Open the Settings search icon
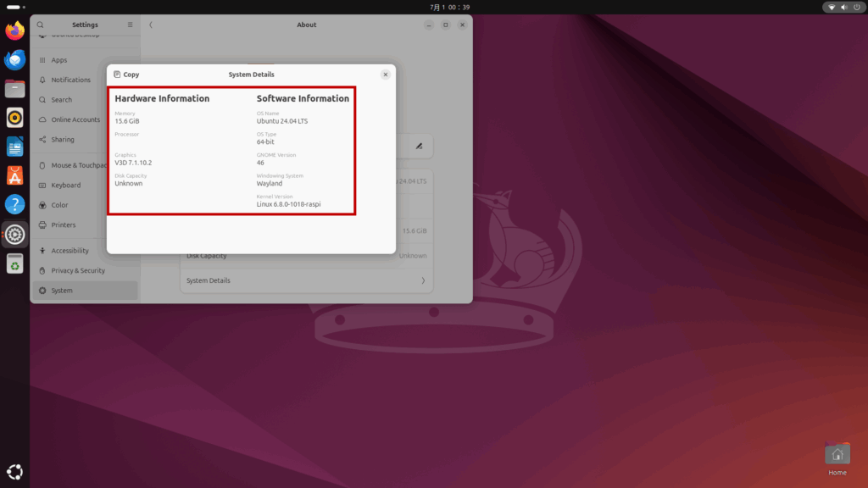 [x=40, y=25]
